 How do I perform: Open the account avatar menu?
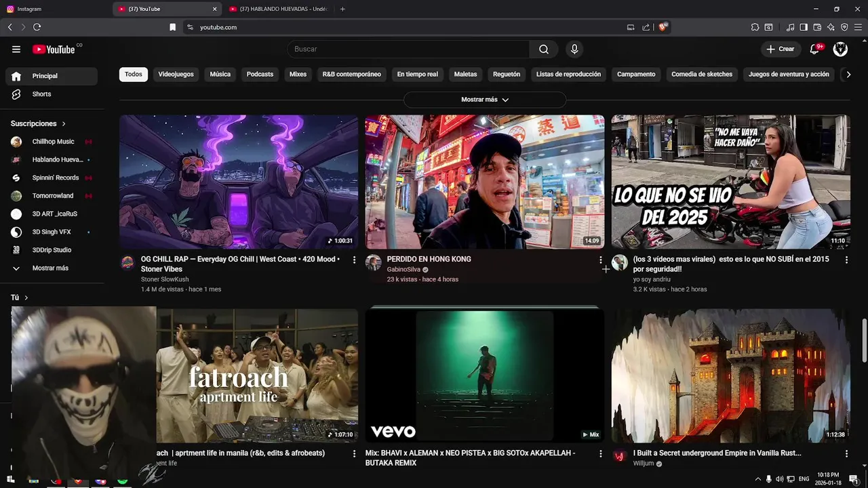[840, 49]
